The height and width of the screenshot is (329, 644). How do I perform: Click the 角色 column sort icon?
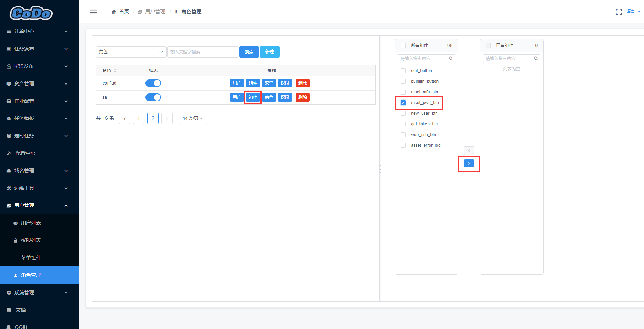pyautogui.click(x=115, y=71)
